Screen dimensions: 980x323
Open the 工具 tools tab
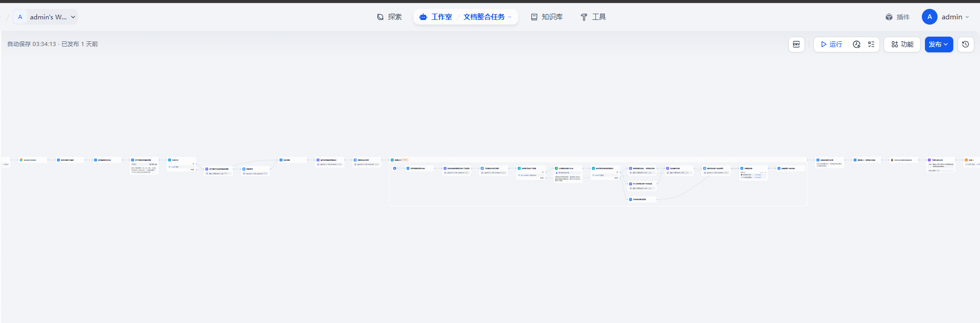coord(593,17)
